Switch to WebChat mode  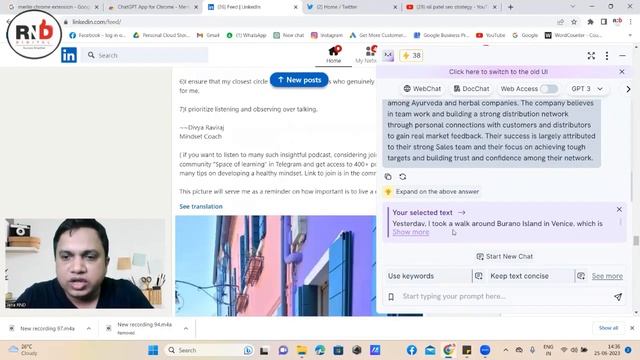(422, 89)
